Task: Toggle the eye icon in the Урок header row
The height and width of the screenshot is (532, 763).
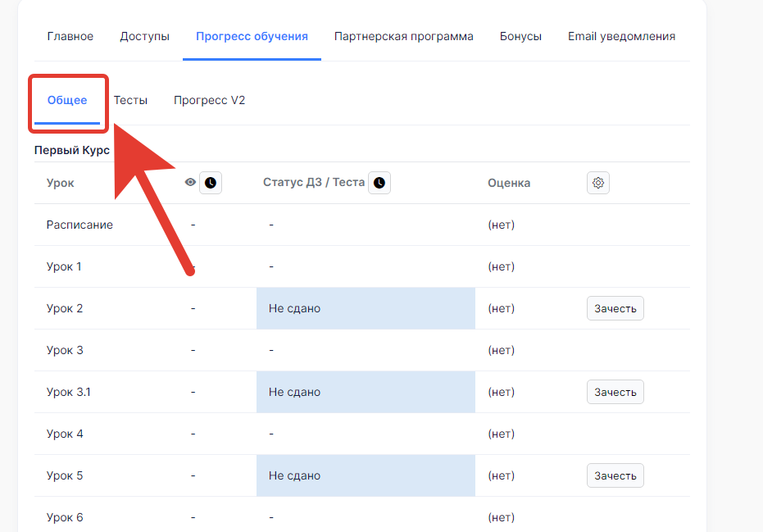Action: (x=190, y=182)
